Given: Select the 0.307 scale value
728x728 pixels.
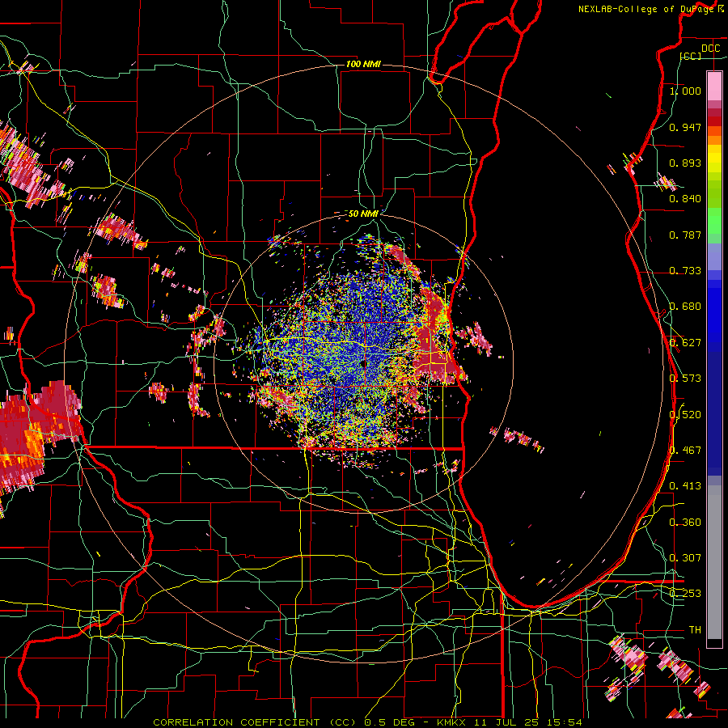Looking at the screenshot, I should (685, 558).
